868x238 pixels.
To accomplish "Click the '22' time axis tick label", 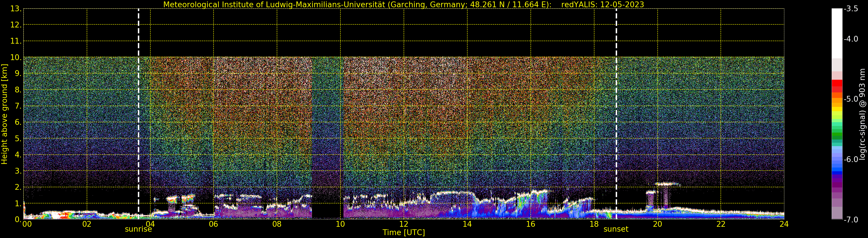I will pyautogui.click(x=721, y=224).
